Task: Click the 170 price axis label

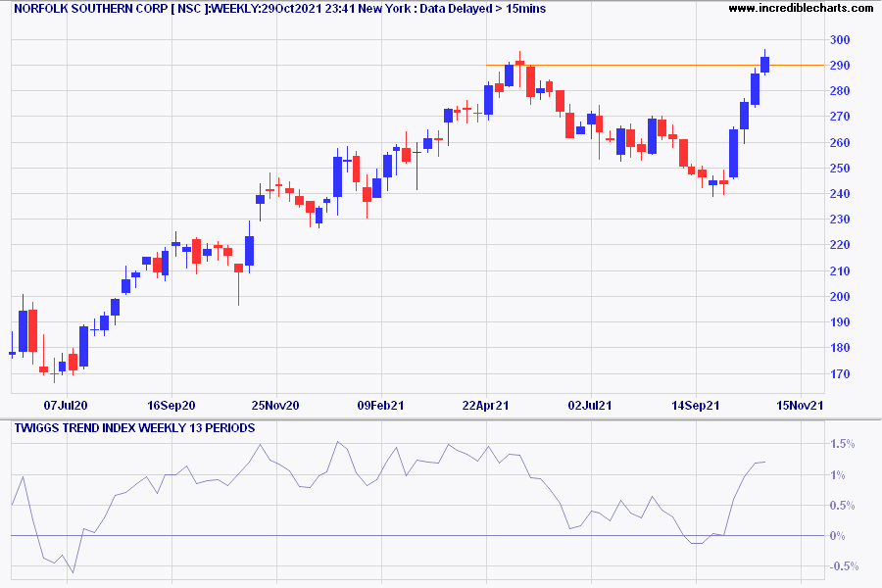Action: 840,373
